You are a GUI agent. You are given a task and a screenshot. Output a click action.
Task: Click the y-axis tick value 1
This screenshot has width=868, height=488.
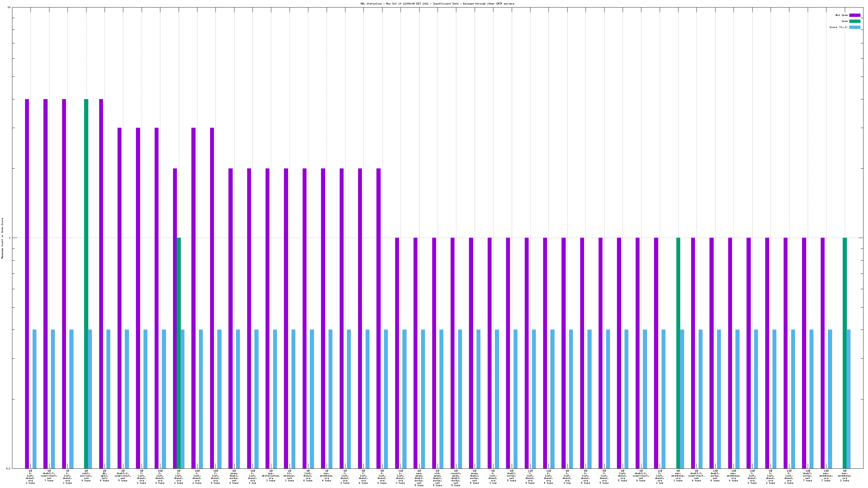point(9,238)
